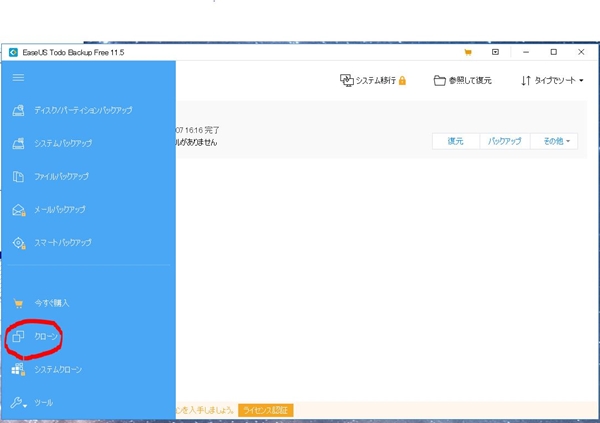Click the shopping cart icon in sidebar
The width and height of the screenshot is (600, 423).
[x=18, y=303]
